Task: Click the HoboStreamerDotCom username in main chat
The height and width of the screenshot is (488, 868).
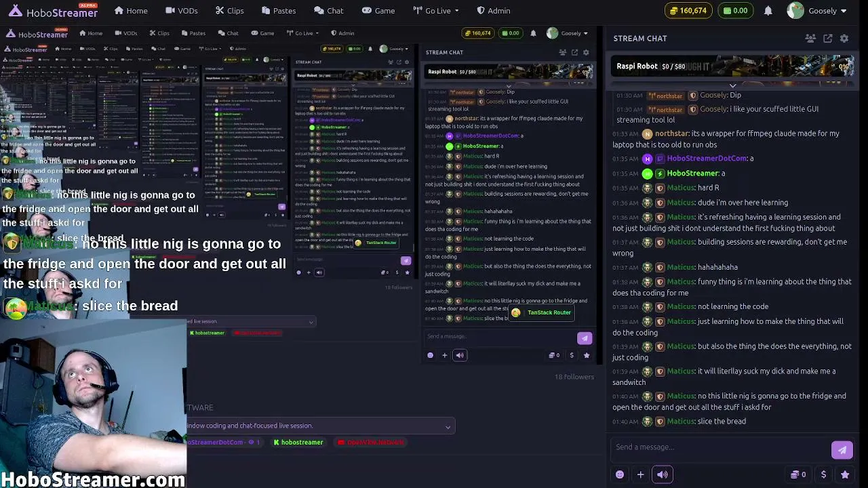Action: [x=707, y=159]
